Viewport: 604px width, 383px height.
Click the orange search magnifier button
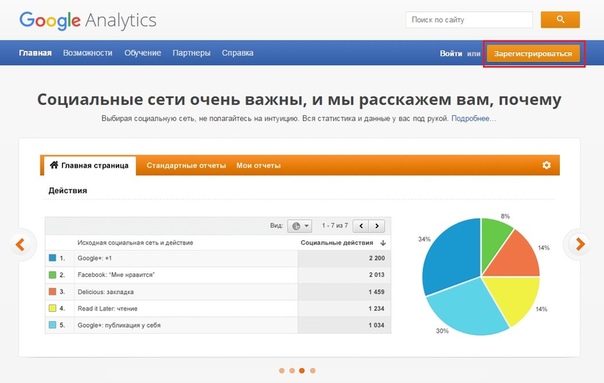coord(560,20)
